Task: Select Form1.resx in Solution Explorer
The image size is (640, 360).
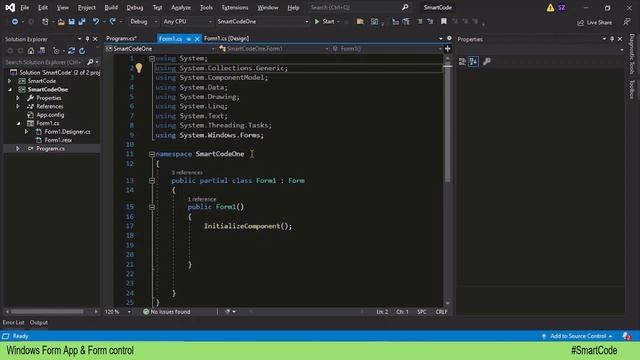Action: click(x=58, y=140)
